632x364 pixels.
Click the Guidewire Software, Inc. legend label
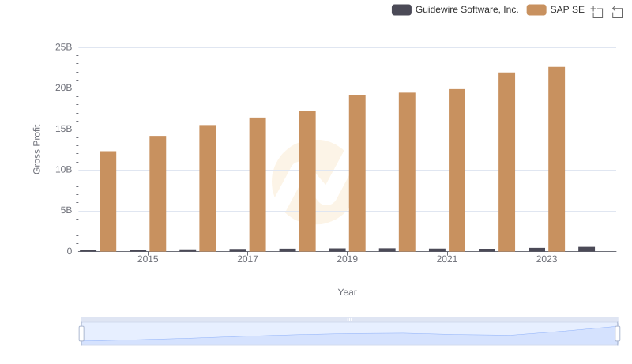click(467, 9)
